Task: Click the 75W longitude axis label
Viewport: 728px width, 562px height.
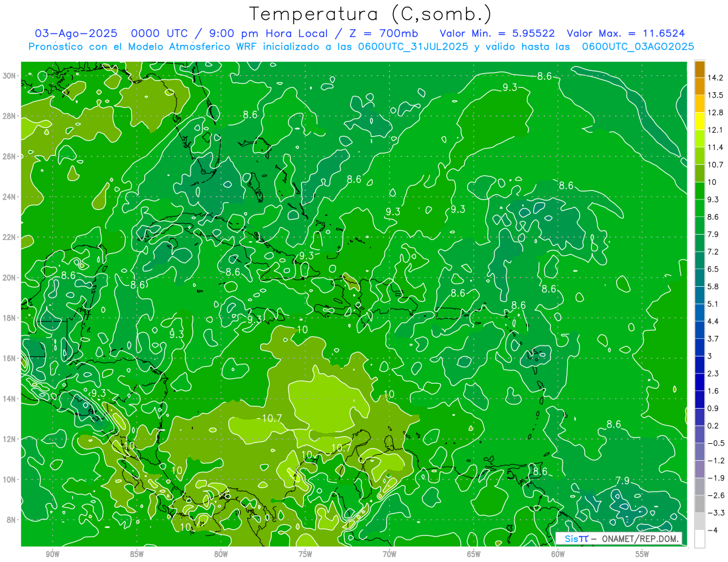Action: coord(305,554)
